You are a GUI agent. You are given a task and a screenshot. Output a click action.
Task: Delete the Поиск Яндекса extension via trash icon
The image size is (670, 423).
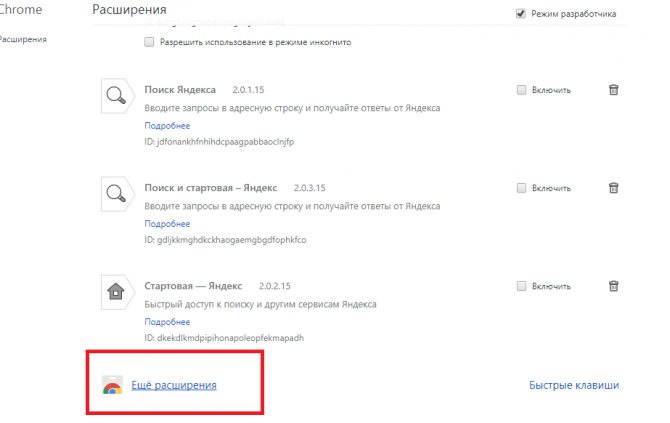click(613, 90)
